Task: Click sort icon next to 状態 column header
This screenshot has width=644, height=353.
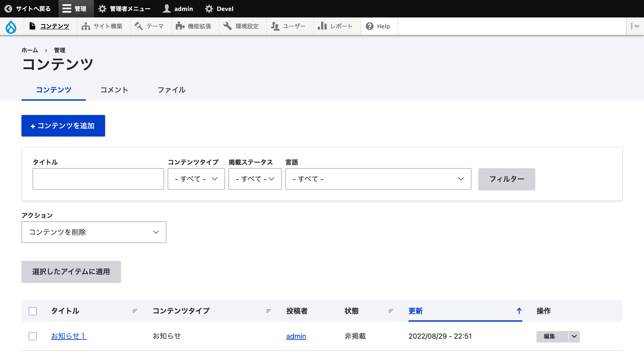Action: click(x=391, y=311)
